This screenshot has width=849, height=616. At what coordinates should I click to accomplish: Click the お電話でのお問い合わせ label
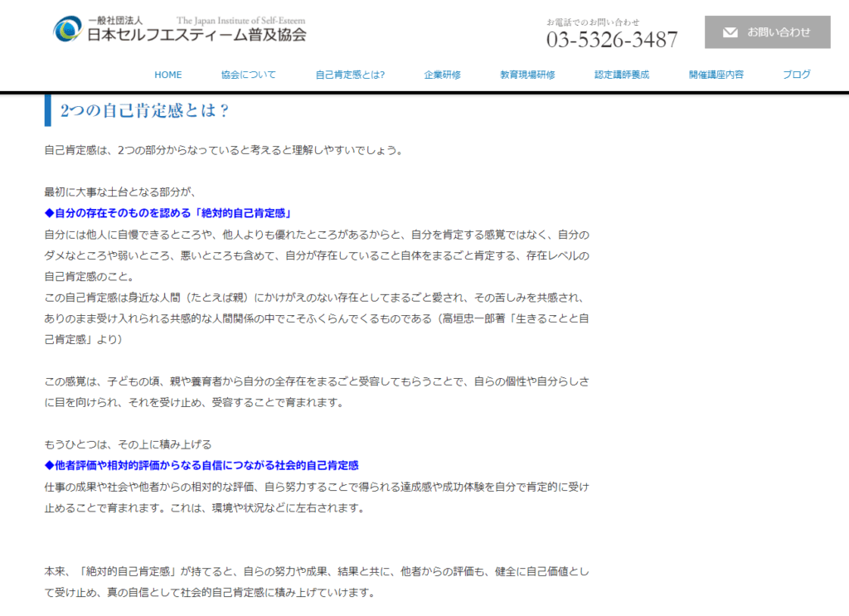[x=593, y=22]
